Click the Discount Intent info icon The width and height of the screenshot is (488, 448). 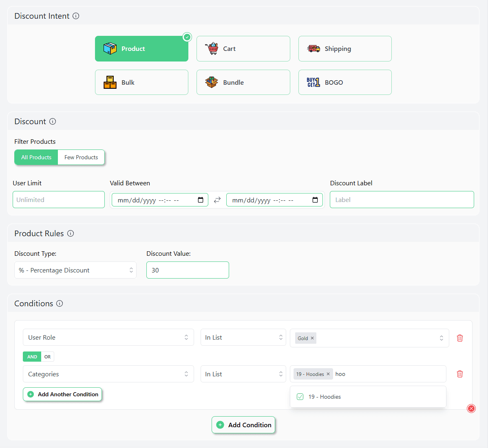coord(76,16)
